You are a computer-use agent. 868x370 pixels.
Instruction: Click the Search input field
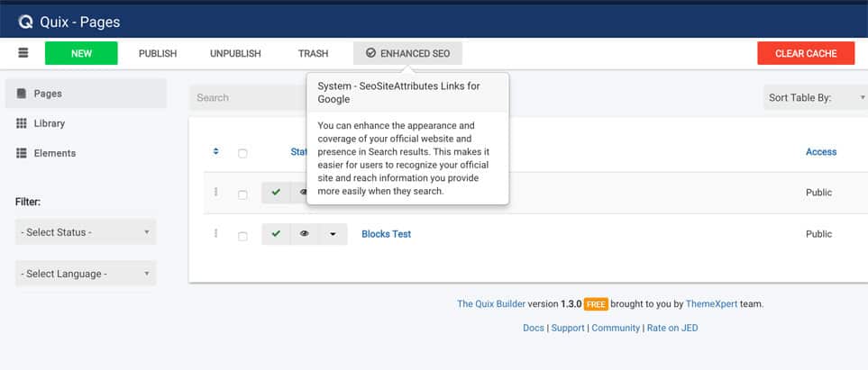tap(248, 98)
